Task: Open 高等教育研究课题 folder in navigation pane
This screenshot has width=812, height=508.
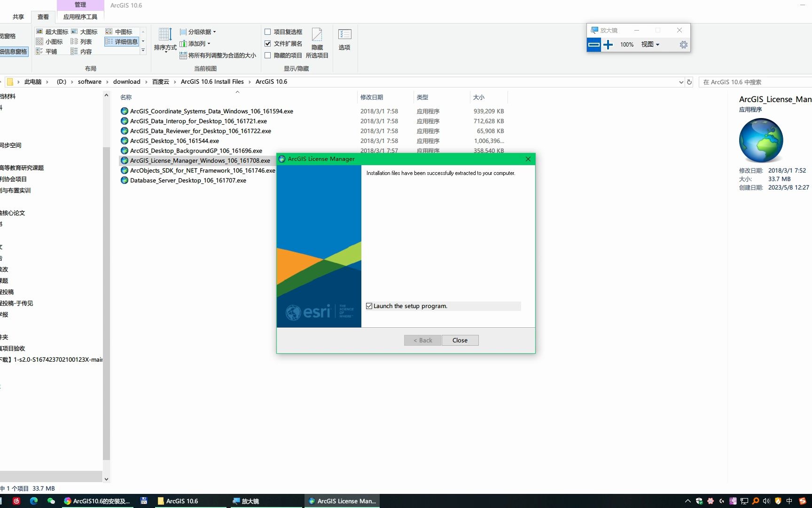Action: [x=22, y=168]
